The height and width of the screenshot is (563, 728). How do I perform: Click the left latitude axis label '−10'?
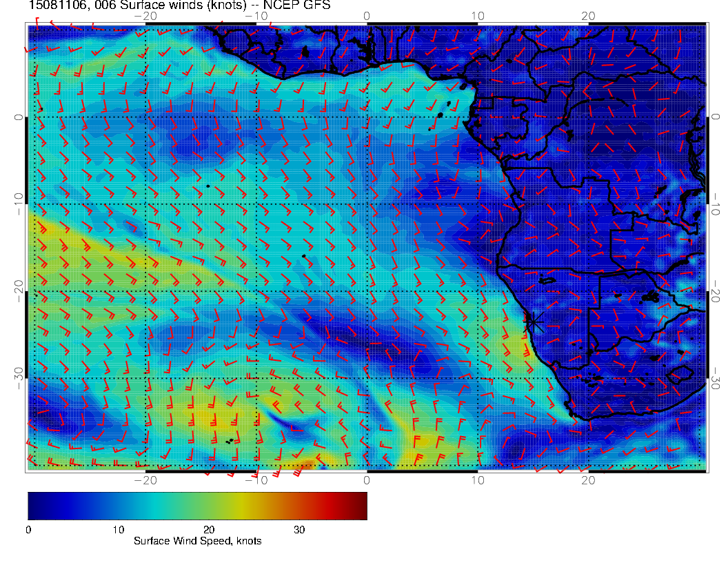(19, 204)
